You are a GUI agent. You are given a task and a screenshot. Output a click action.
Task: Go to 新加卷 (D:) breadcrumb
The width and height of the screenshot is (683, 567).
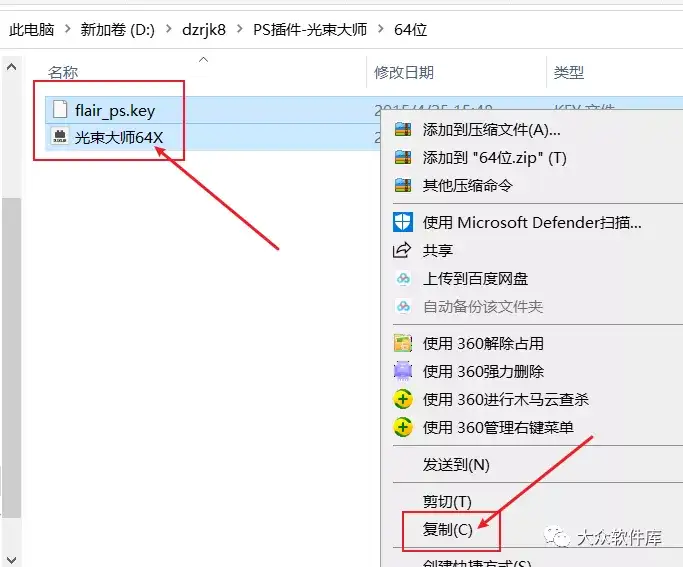(x=118, y=30)
